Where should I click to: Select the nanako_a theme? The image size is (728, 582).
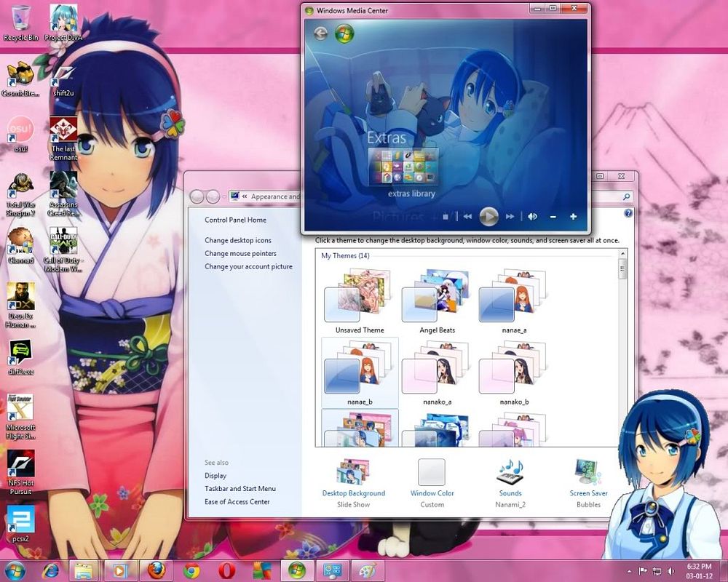pyautogui.click(x=437, y=372)
